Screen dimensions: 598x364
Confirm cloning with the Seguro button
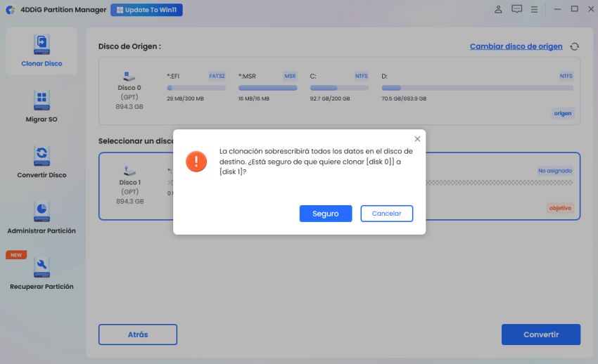(x=326, y=214)
